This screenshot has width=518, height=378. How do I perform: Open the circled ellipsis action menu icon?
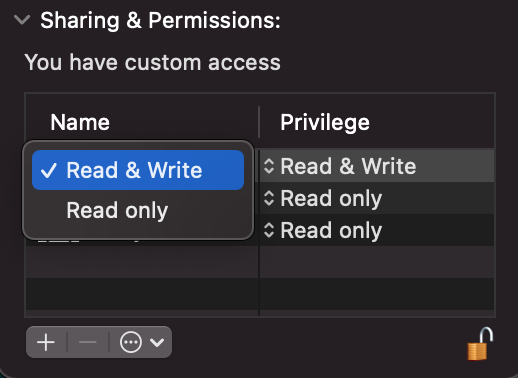131,342
